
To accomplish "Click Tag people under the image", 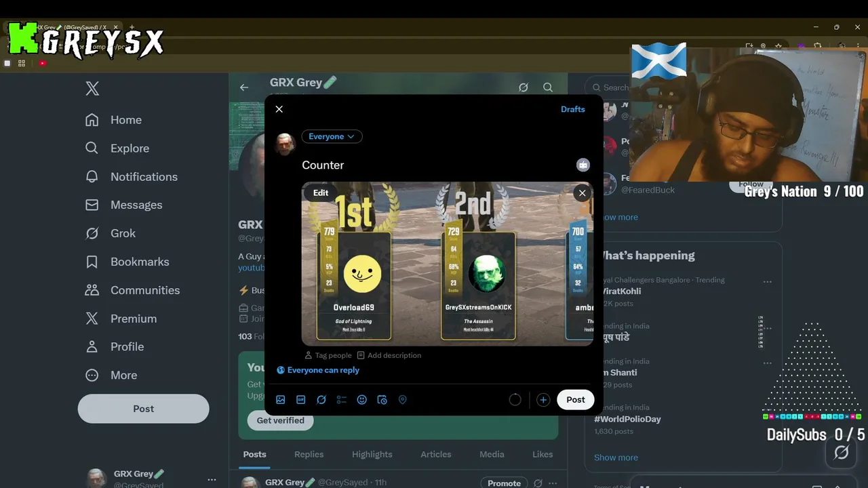I will tap(328, 355).
